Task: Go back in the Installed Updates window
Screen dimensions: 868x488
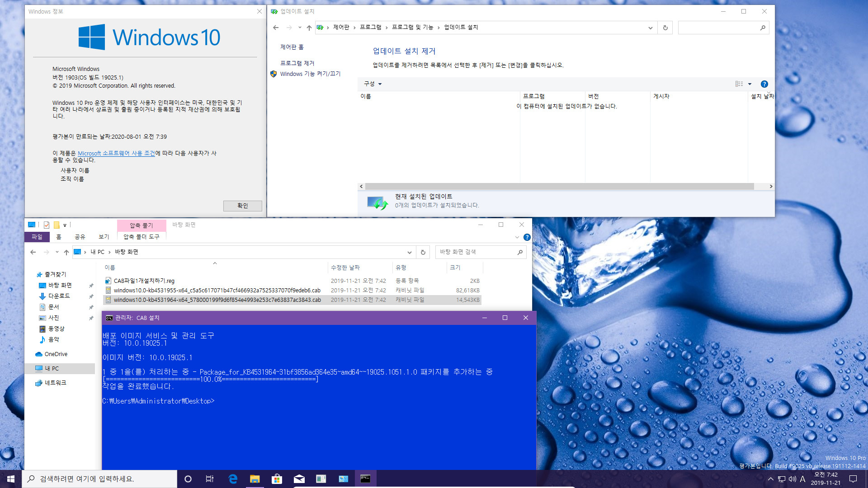Action: (x=276, y=28)
